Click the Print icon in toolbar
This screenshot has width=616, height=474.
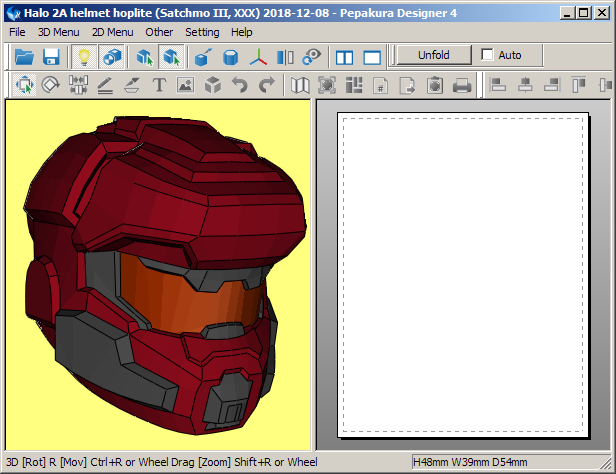[x=461, y=86]
